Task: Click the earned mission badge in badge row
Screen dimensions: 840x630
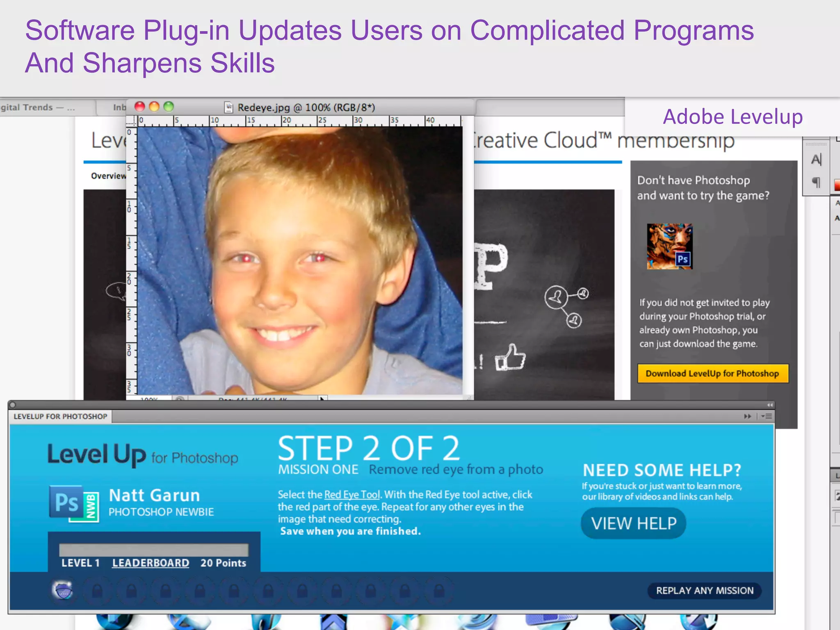Action: coord(63,591)
